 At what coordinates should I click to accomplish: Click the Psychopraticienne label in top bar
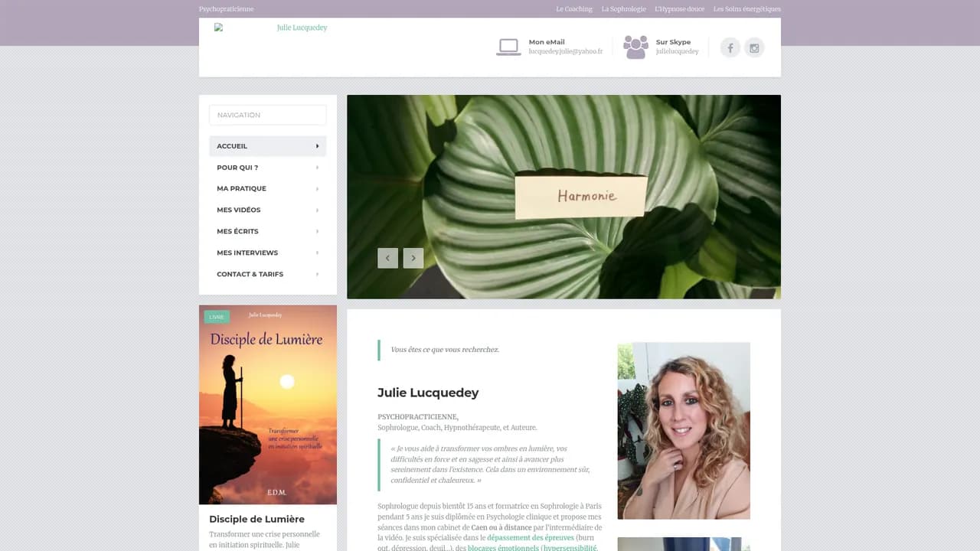tap(227, 9)
